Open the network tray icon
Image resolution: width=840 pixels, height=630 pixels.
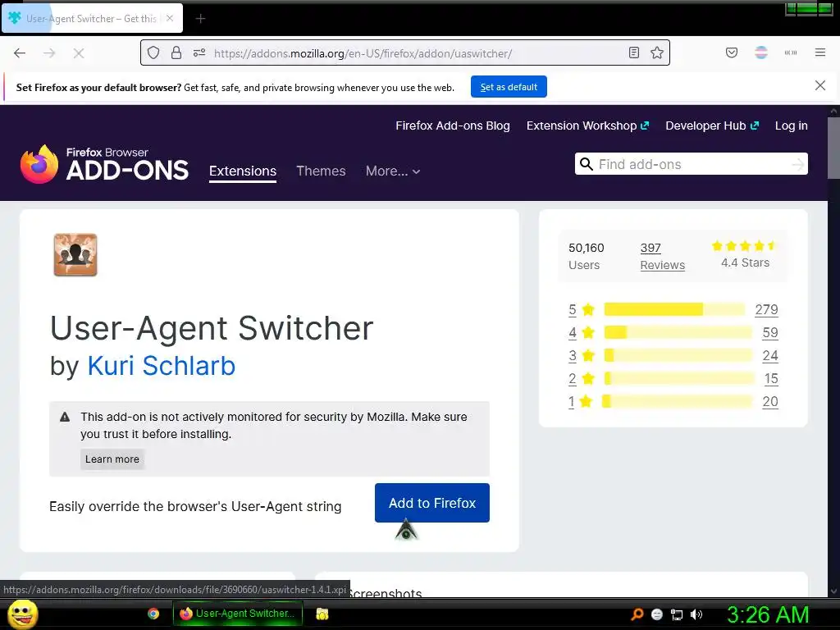(677, 614)
